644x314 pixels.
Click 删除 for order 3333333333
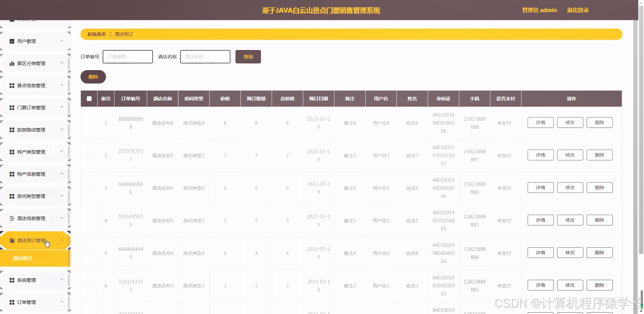pos(599,285)
